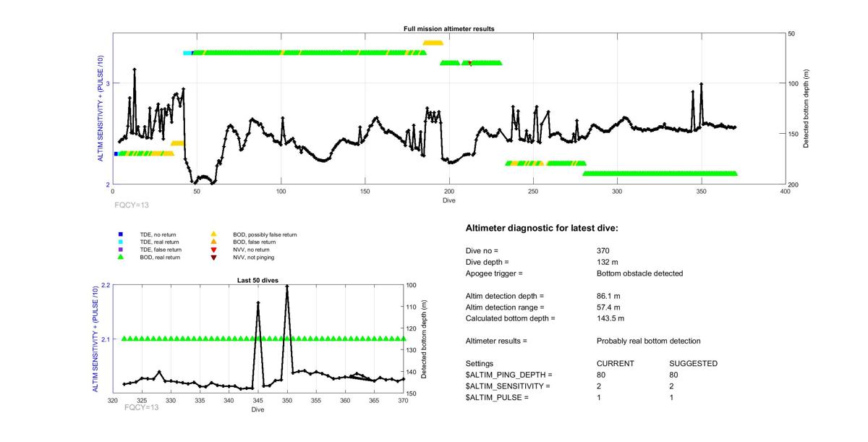Click the TDE, no return legend label
This screenshot has height=442, width=868.
point(158,234)
